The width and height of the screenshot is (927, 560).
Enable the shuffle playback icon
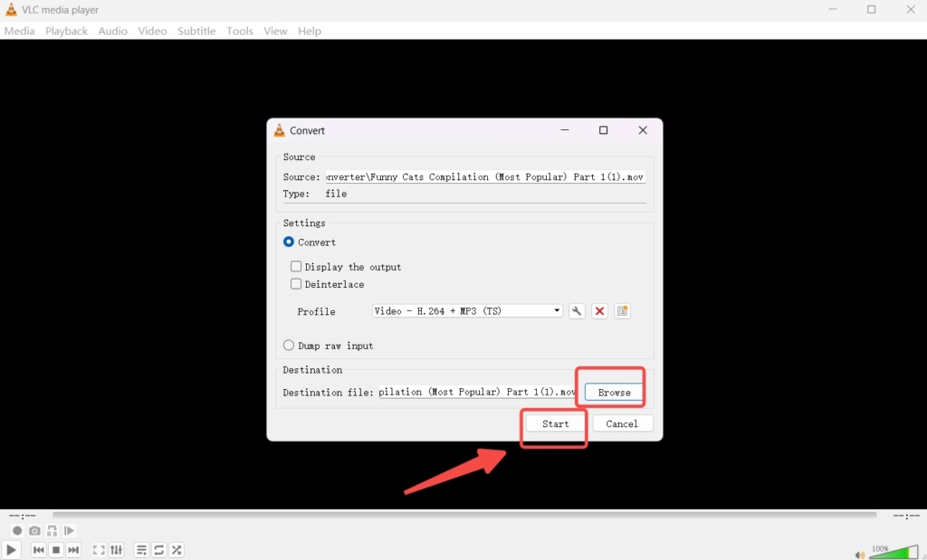coord(177,549)
